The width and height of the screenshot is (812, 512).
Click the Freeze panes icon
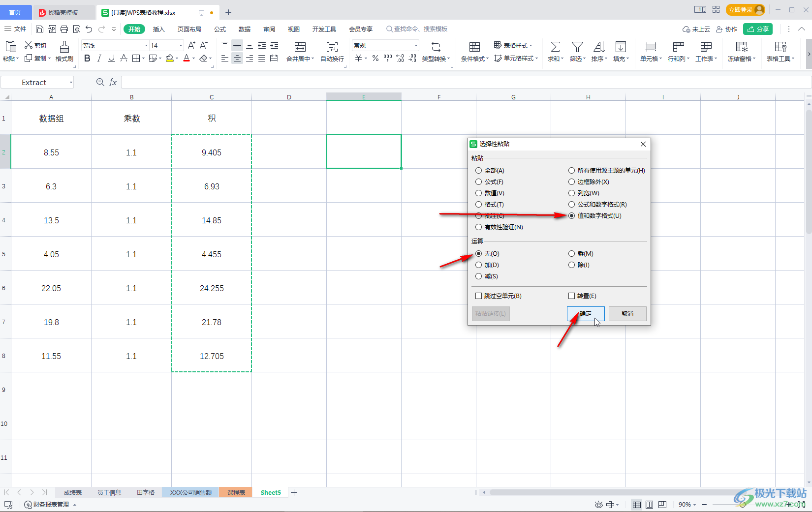pyautogui.click(x=741, y=47)
